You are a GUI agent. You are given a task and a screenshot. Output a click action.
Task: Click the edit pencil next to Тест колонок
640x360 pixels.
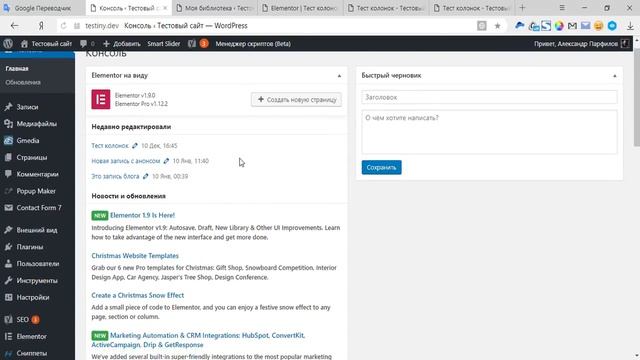pos(135,146)
